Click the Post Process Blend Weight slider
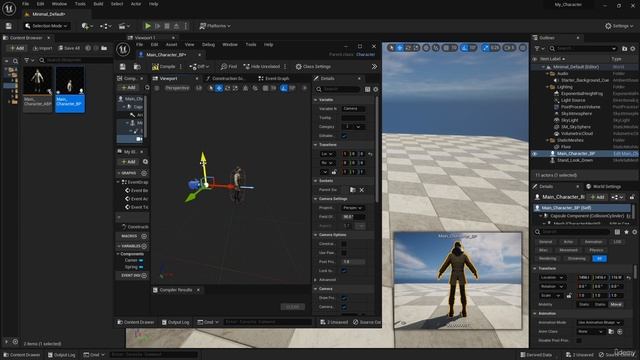The width and height of the screenshot is (640, 360). click(x=353, y=262)
